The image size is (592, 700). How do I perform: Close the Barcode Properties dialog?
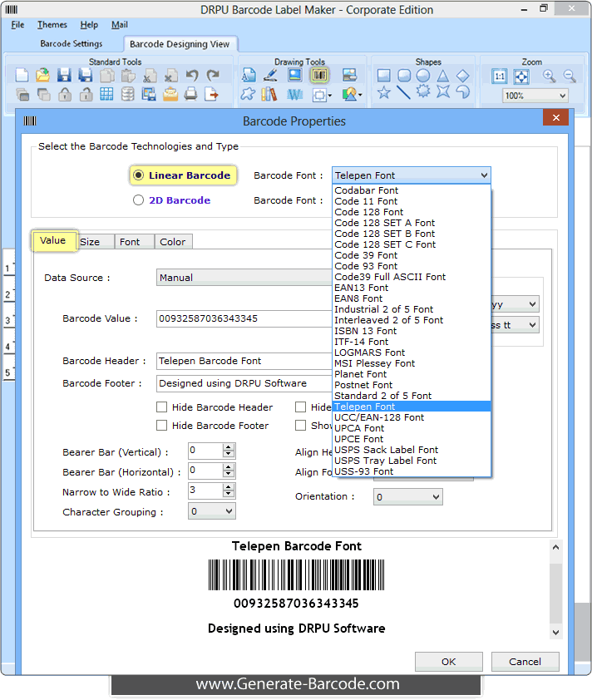click(556, 117)
